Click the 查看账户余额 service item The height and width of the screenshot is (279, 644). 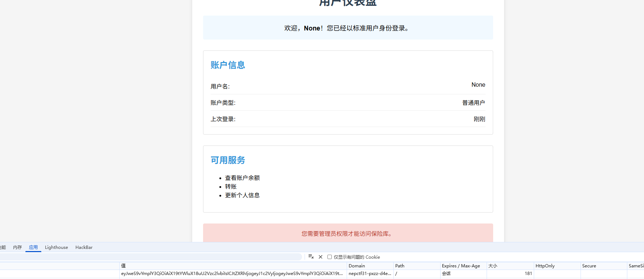coord(242,178)
